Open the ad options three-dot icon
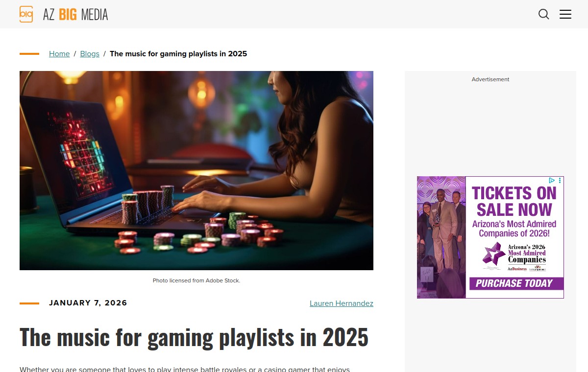Viewport: 588px width, 372px height. click(x=560, y=180)
